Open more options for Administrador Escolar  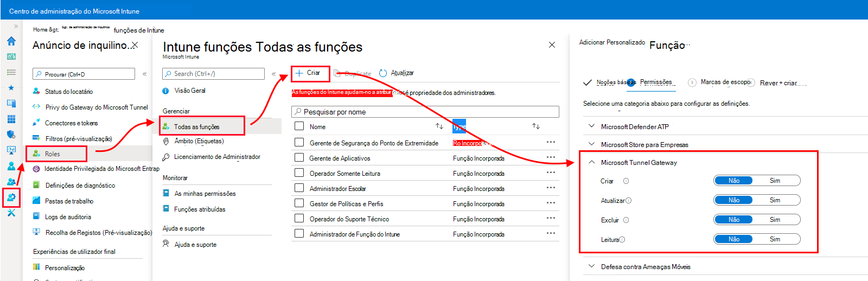551,188
